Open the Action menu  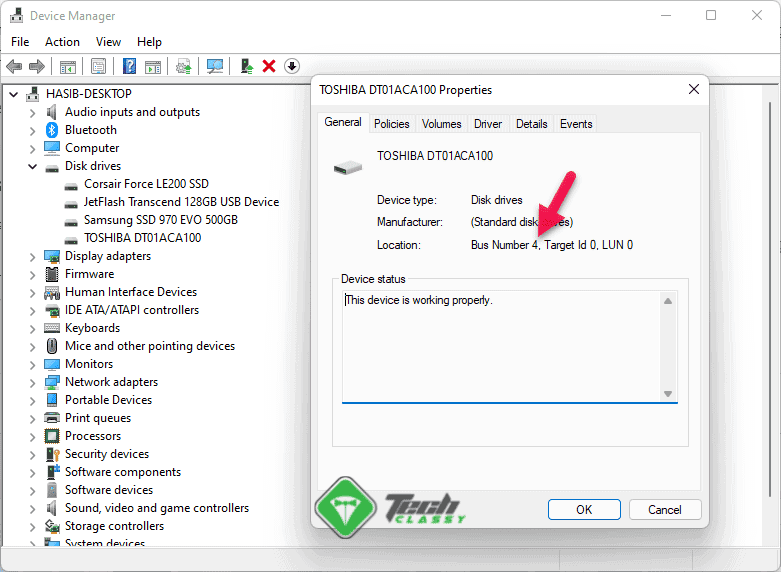[62, 42]
